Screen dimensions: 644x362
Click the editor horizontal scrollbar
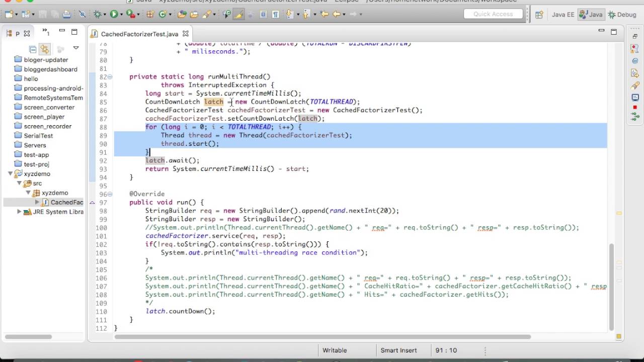coord(323,337)
